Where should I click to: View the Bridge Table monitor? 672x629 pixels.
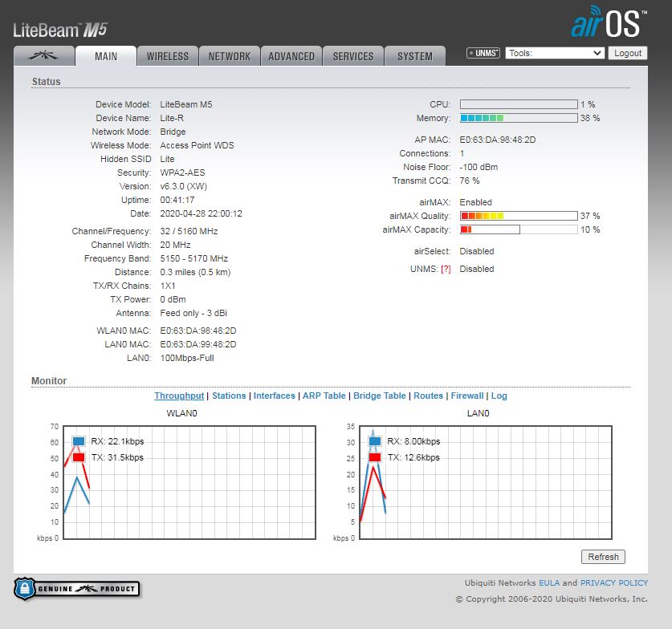pos(380,396)
